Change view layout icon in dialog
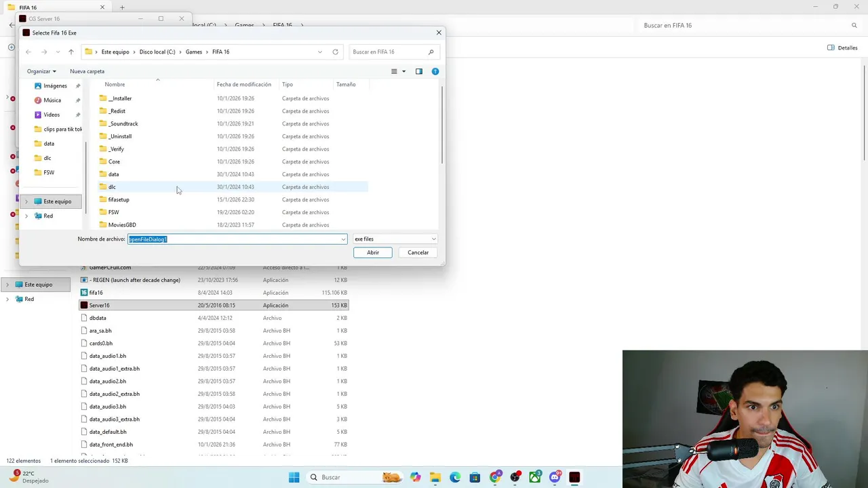 click(x=394, y=71)
